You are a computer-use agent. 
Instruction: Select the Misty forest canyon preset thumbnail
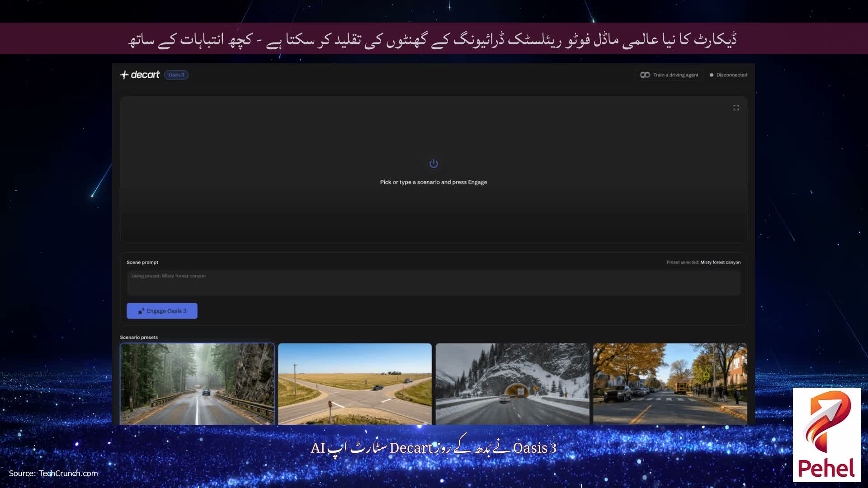click(197, 384)
